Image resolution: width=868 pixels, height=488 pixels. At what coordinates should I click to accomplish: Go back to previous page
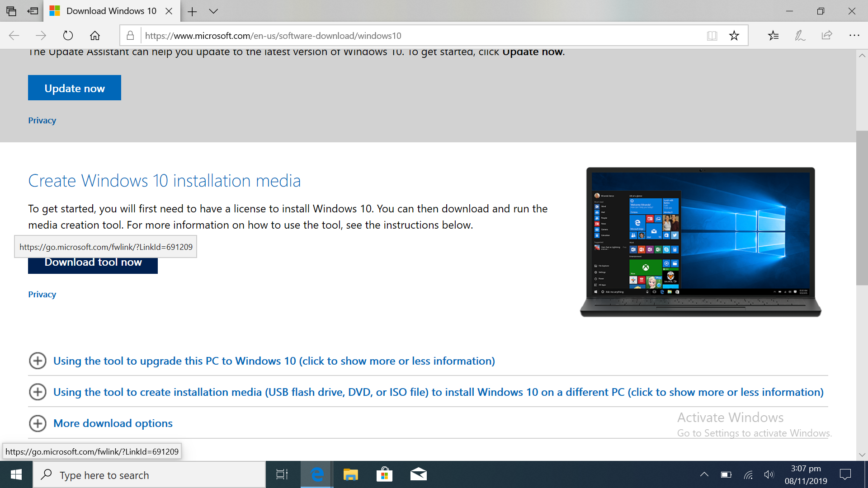14,35
